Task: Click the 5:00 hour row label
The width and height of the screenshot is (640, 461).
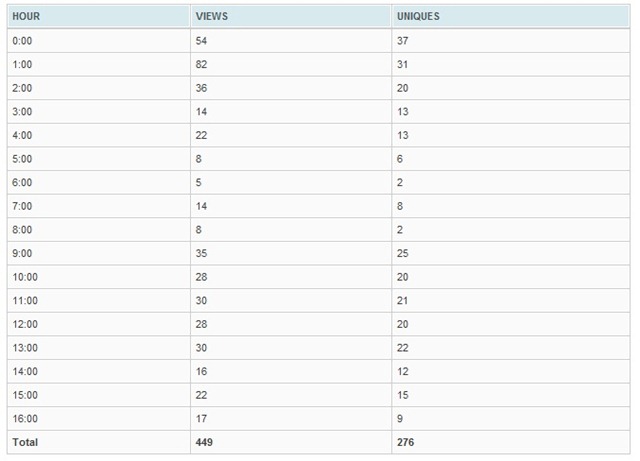Action: click(x=22, y=159)
